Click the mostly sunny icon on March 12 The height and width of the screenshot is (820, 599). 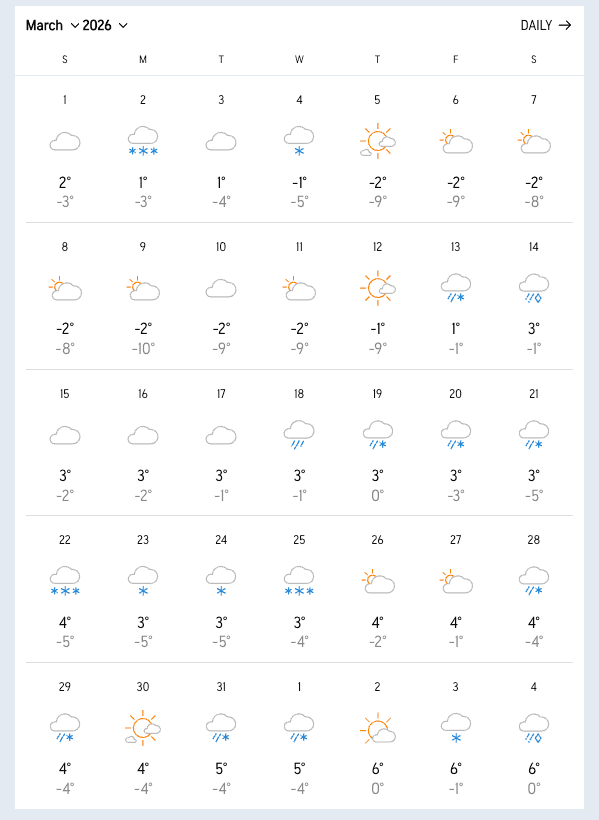point(377,287)
